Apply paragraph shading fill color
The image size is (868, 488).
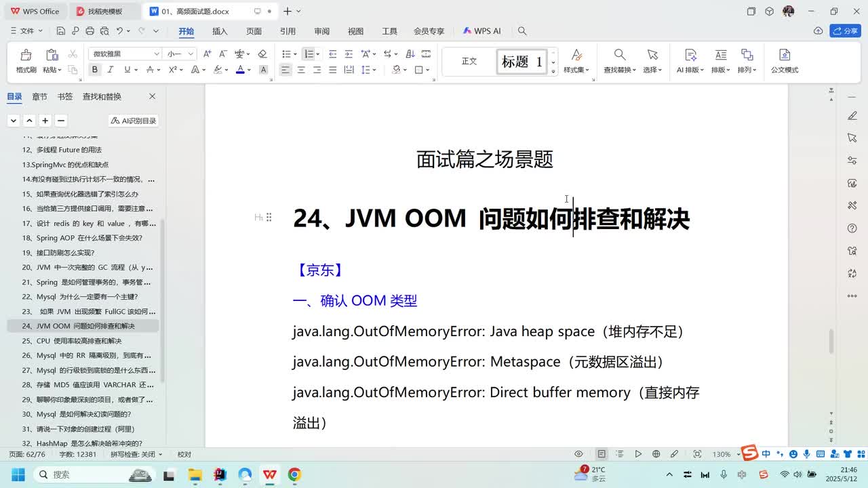397,70
